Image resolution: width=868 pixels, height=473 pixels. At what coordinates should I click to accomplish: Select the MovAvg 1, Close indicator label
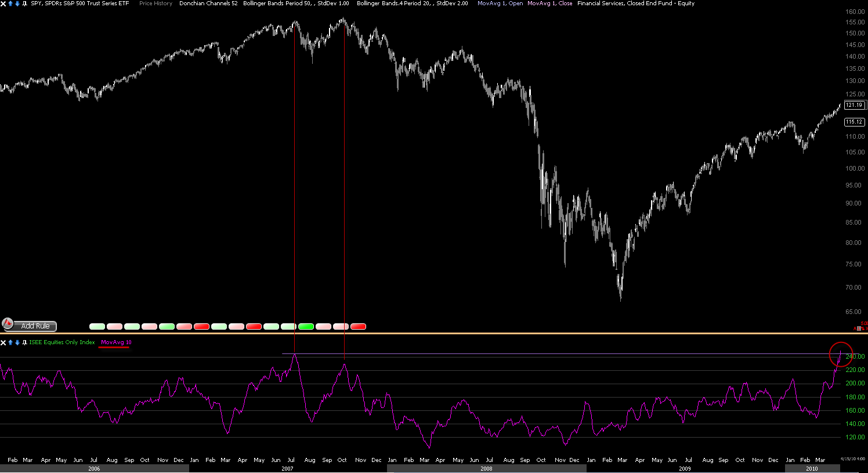[x=549, y=3]
